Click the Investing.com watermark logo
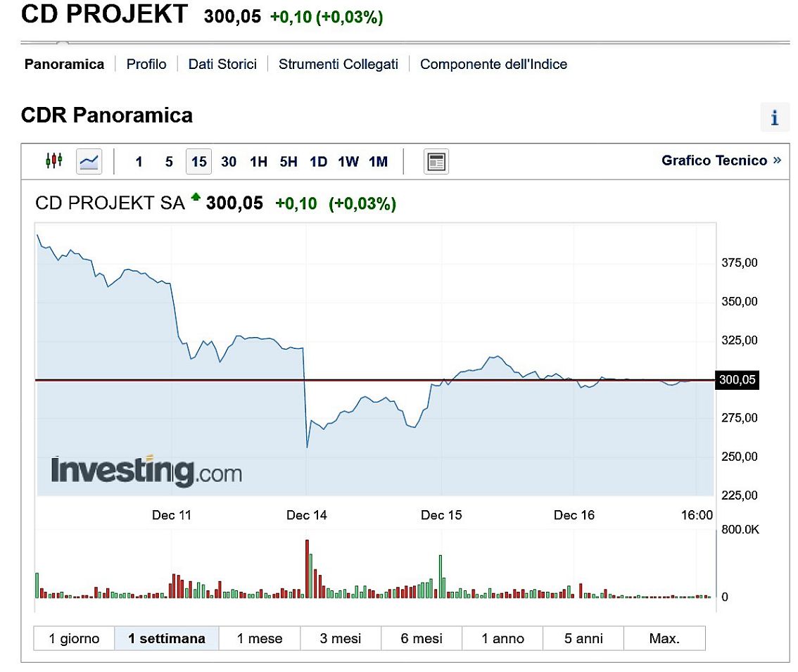Image resolution: width=798 pixels, height=672 pixels. point(146,471)
